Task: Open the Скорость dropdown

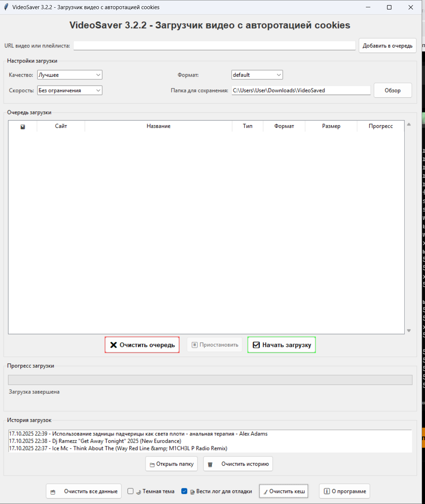Action: tap(70, 90)
